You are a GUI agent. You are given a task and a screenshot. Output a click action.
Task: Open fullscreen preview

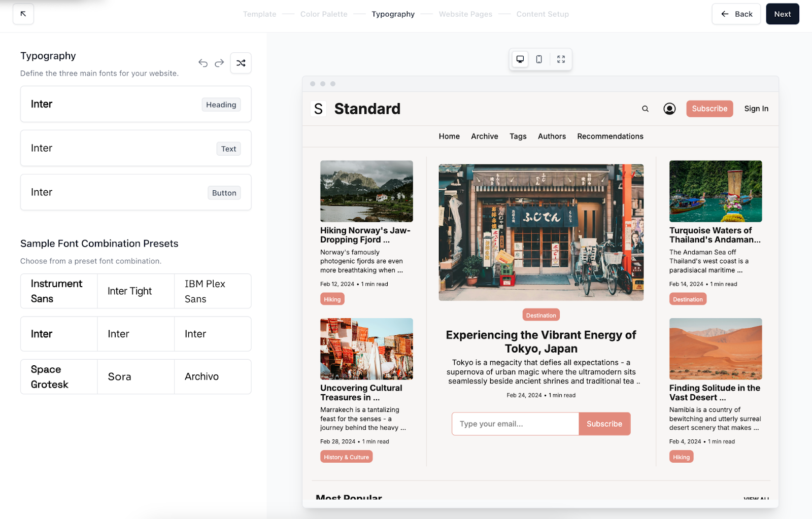pyautogui.click(x=561, y=59)
